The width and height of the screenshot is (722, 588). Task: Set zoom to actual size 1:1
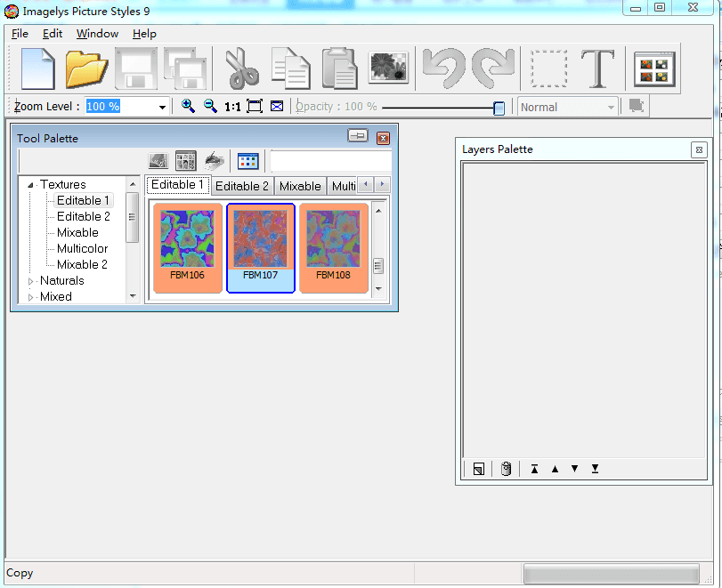232,107
